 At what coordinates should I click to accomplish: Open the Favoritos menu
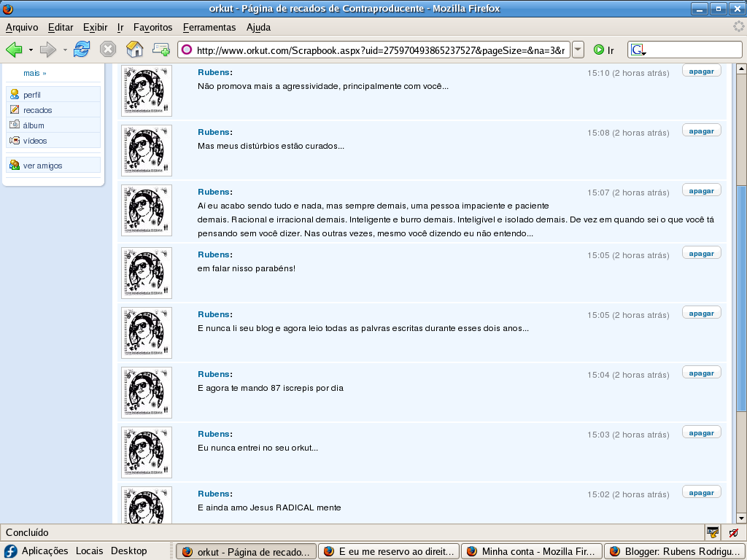pyautogui.click(x=153, y=27)
